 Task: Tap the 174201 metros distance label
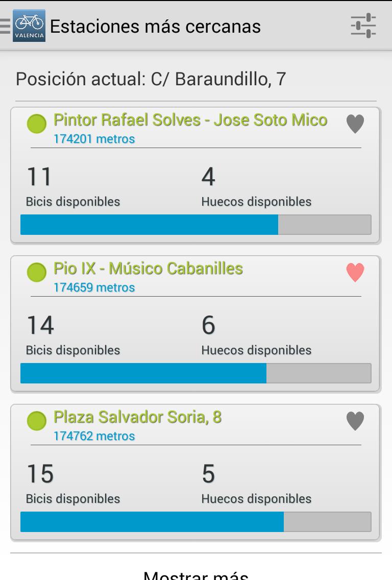pos(94,139)
